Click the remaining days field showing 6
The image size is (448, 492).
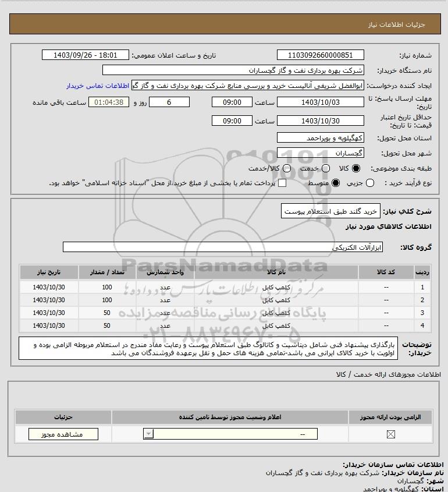pyautogui.click(x=169, y=102)
